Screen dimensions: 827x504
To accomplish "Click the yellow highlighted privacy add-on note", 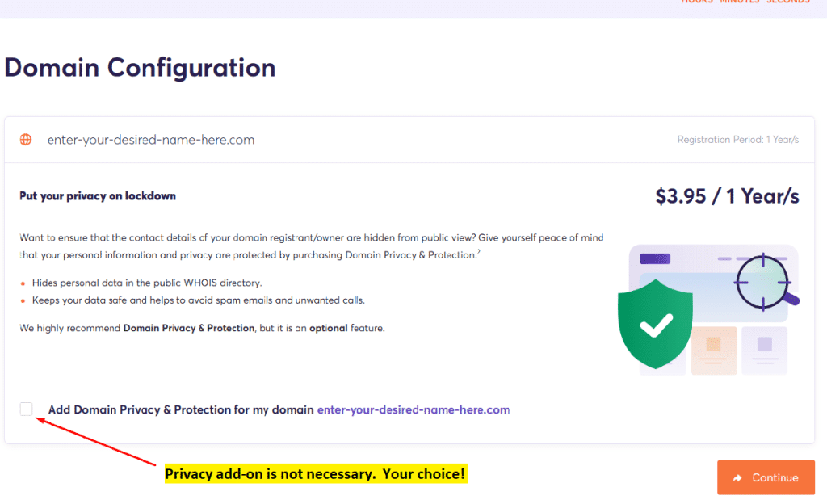I will click(x=316, y=473).
